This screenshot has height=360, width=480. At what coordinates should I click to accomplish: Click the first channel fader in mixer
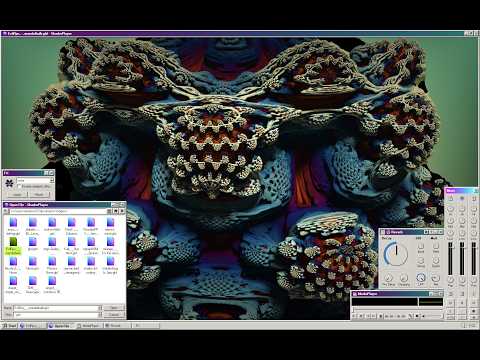coord(450,258)
